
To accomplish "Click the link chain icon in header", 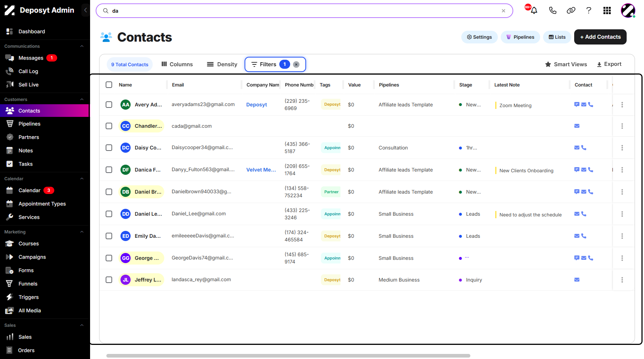I will tap(571, 10).
